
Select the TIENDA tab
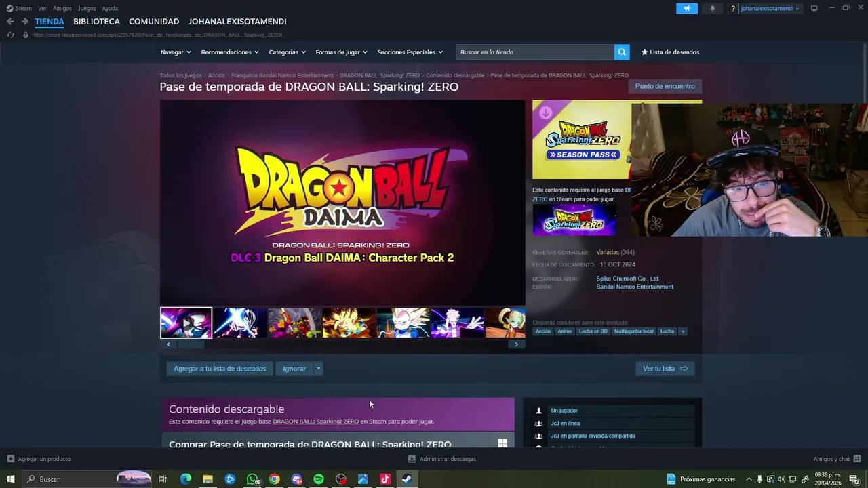50,22
